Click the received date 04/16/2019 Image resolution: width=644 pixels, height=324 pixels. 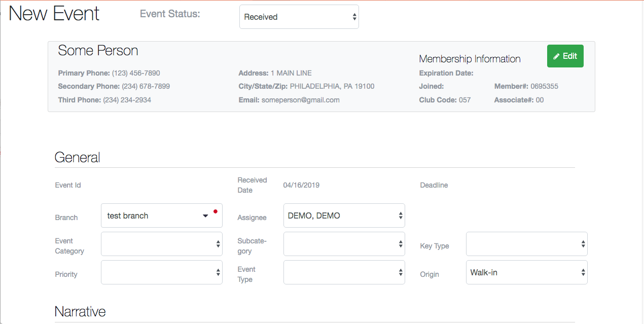tap(301, 185)
